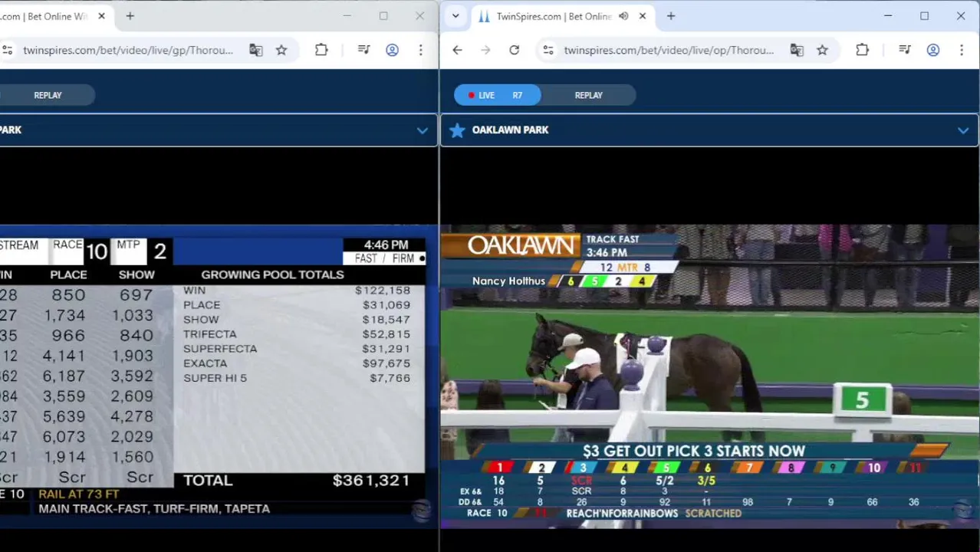Toggle Oaklawn Park favorite star
This screenshot has width=980, height=552.
457,130
